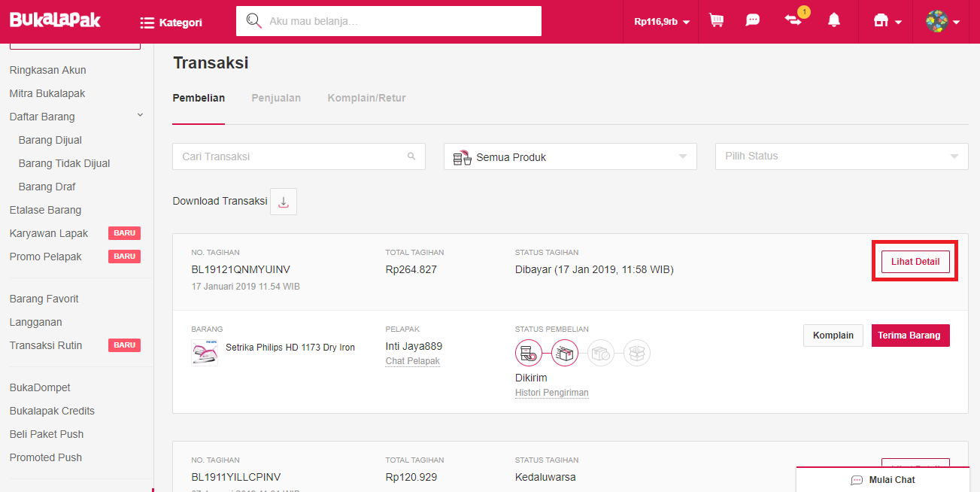Click the 'Dibayar (17 Jan 2019, 11:58 WIB)' status

click(594, 269)
